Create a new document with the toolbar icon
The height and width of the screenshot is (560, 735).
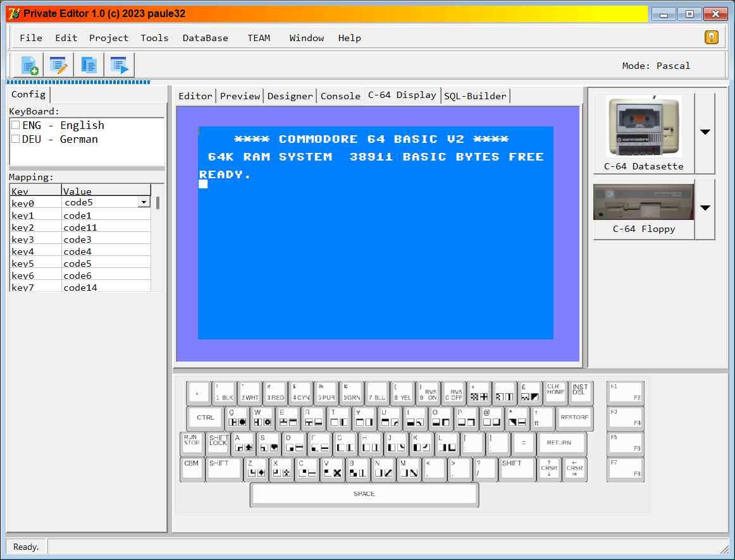[x=29, y=65]
